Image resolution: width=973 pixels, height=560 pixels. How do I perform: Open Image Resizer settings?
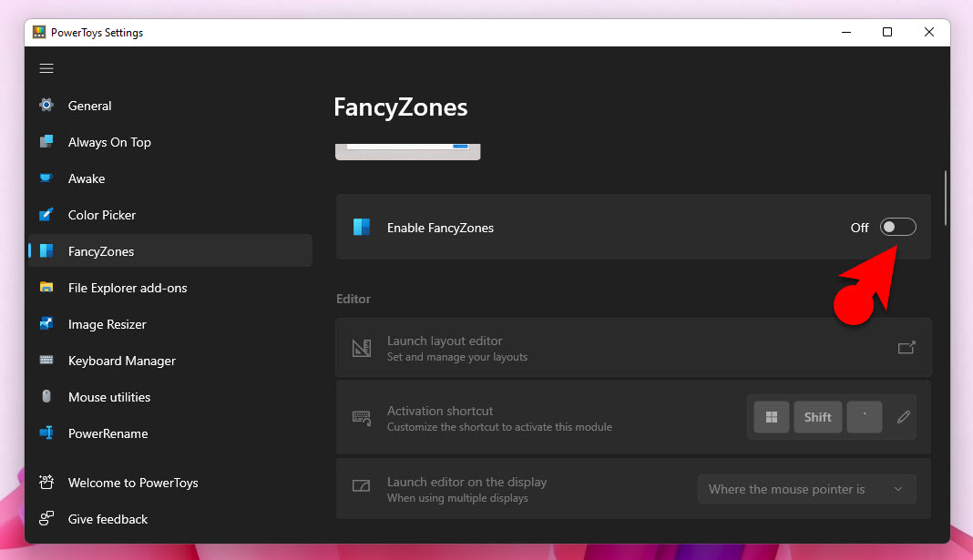click(170, 324)
